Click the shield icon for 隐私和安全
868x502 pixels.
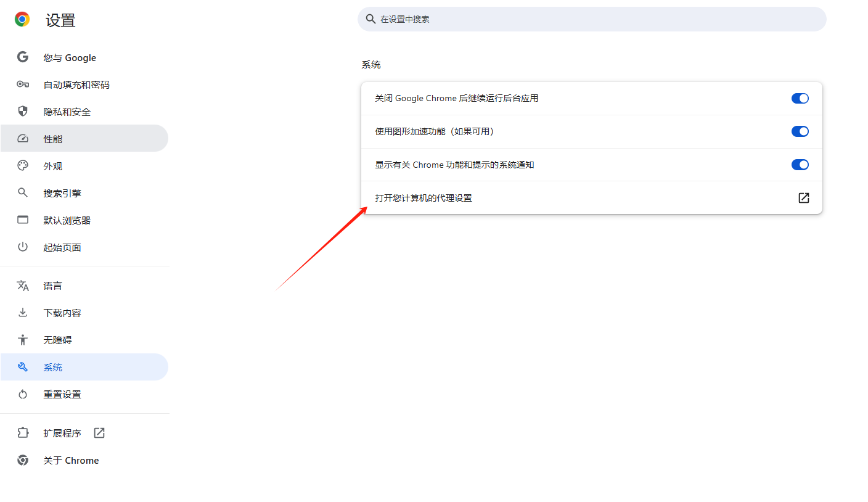click(x=23, y=112)
